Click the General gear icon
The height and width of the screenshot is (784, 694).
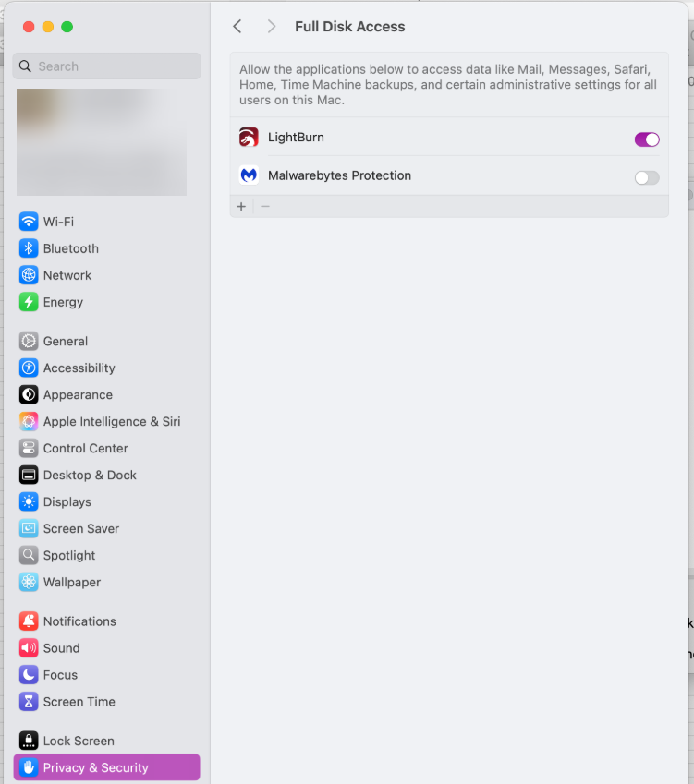(x=29, y=341)
